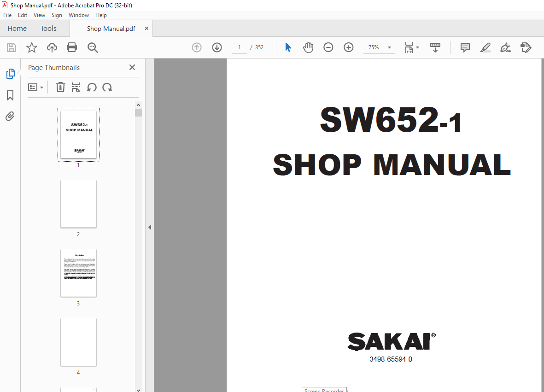The height and width of the screenshot is (392, 544).
Task: Expand fit page options dropdown arrow
Action: click(417, 47)
